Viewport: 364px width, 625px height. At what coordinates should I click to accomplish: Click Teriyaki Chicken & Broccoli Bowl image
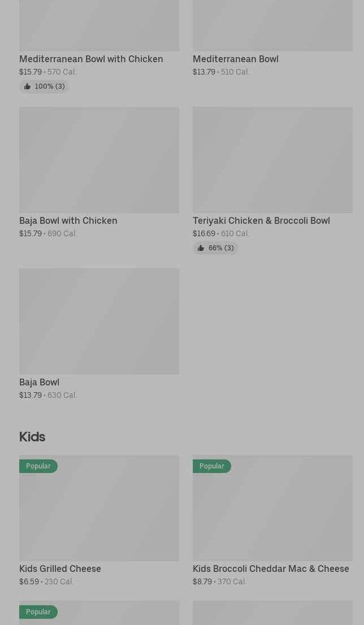pos(272,160)
